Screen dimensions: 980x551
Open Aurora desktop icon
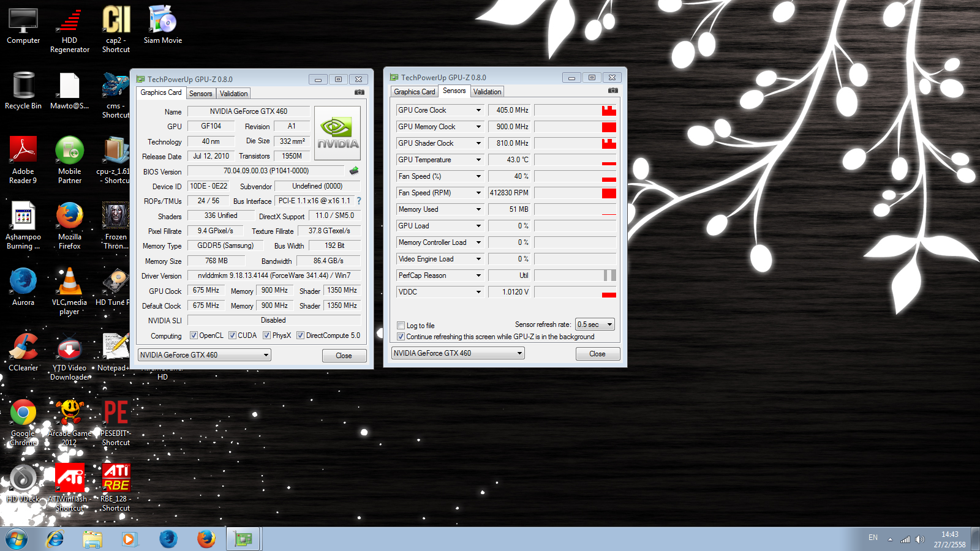coord(23,287)
